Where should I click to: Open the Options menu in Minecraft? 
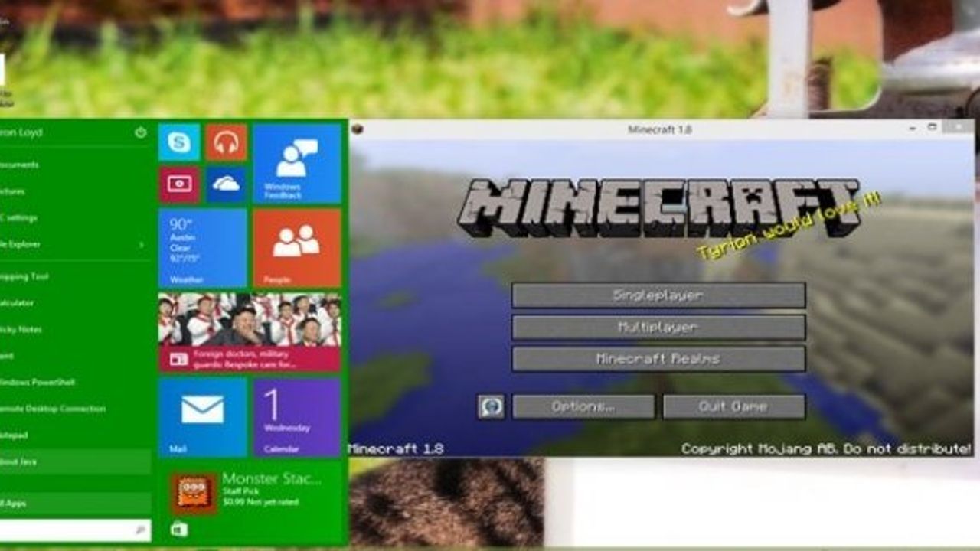pyautogui.click(x=584, y=406)
